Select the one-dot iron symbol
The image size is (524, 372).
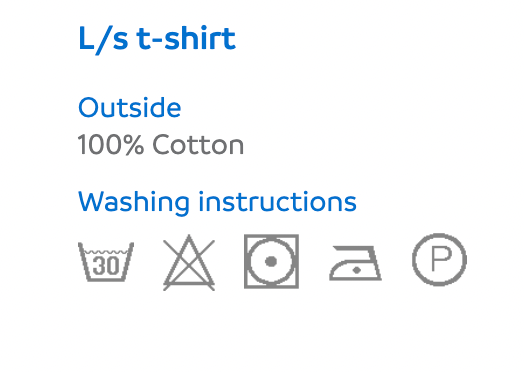355,263
